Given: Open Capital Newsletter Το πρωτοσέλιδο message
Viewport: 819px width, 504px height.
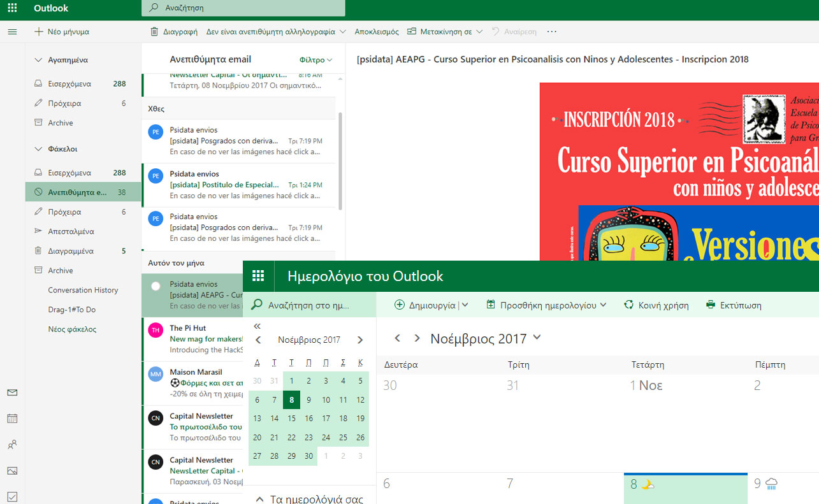Looking at the screenshot, I should 192,428.
